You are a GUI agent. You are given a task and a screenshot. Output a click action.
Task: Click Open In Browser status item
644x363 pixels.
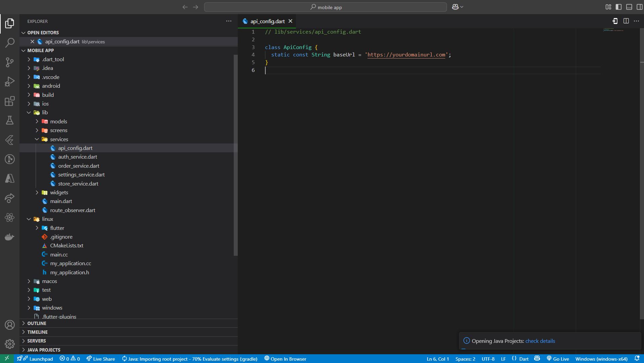[x=285, y=359]
